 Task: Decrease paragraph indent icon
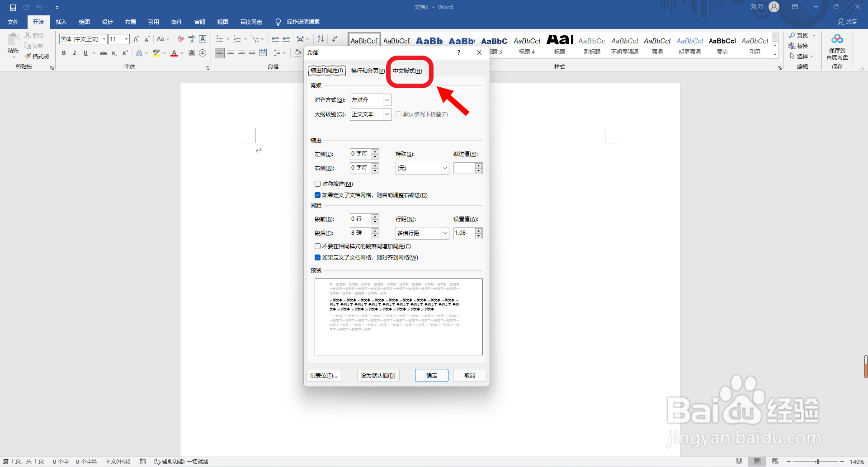(x=275, y=39)
